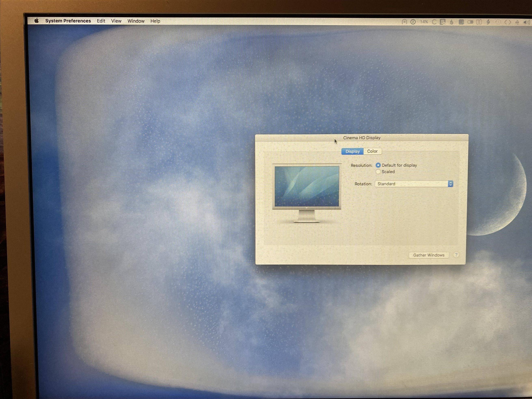The image size is (532, 399).
Task: Click the arch-shaped menu bar icon
Action: (404, 22)
